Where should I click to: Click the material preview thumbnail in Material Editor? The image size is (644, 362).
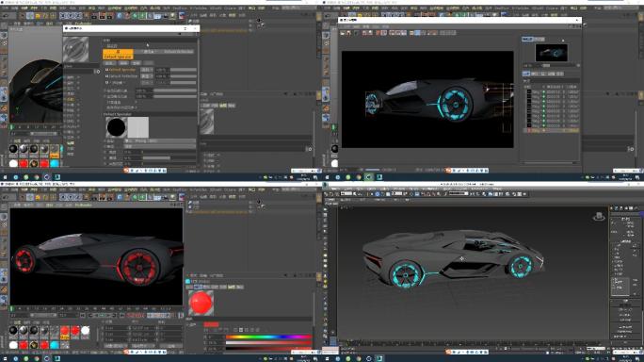click(x=75, y=49)
